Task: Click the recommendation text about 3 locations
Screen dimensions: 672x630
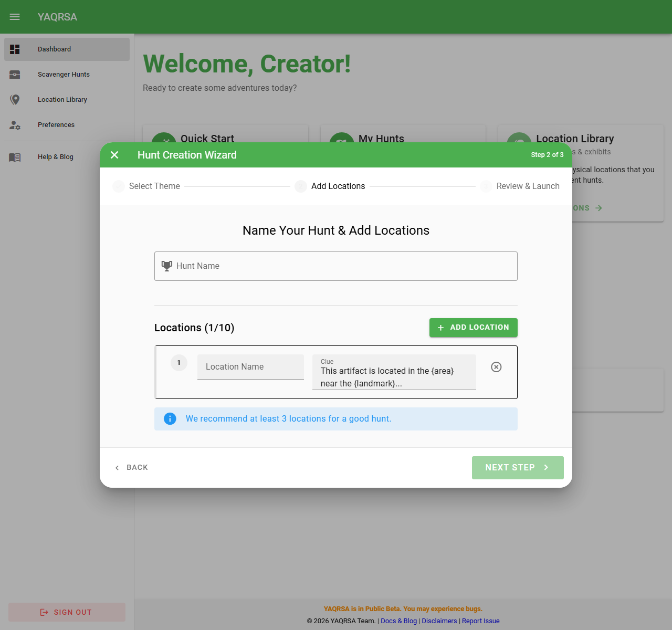Action: tap(288, 419)
